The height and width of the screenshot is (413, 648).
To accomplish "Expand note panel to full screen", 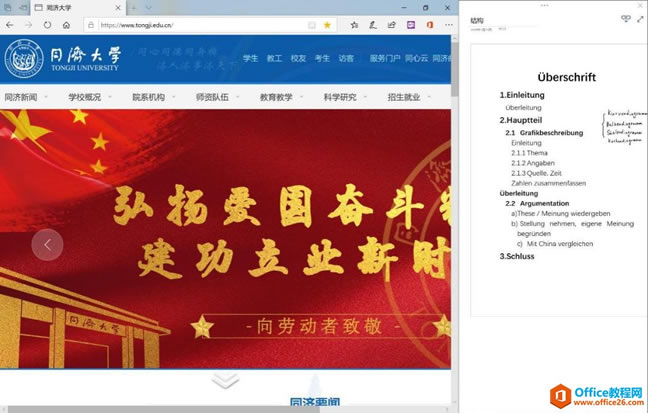I will [x=640, y=19].
